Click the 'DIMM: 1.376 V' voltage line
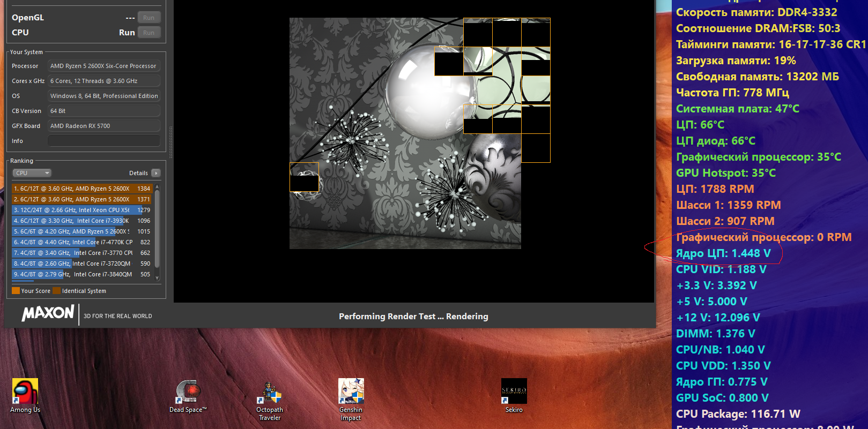The width and height of the screenshot is (868, 429). tap(716, 334)
